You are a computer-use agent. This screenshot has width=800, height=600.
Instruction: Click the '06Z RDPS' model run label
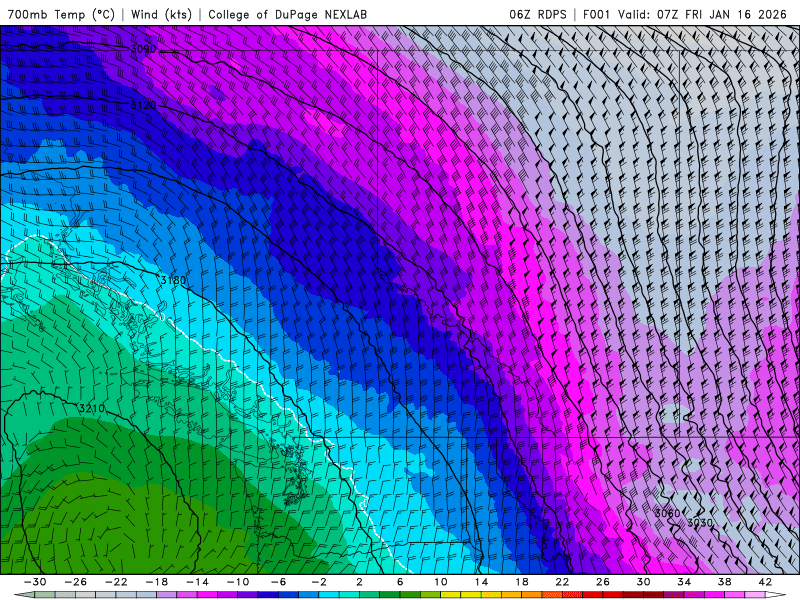[x=538, y=14]
